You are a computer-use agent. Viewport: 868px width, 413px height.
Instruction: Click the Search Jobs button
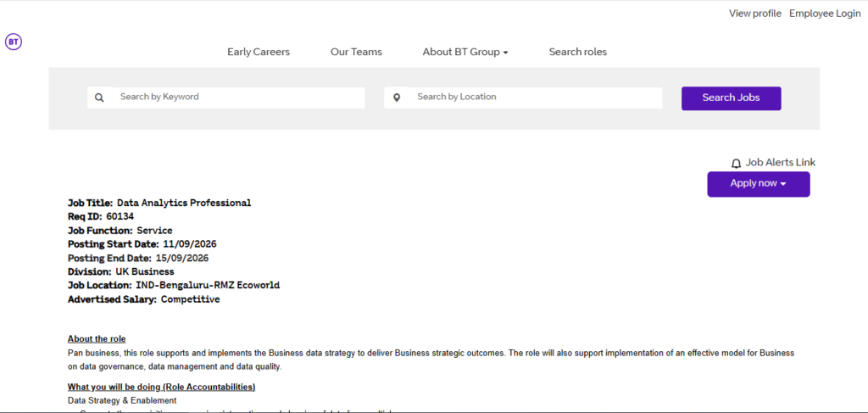coord(732,98)
